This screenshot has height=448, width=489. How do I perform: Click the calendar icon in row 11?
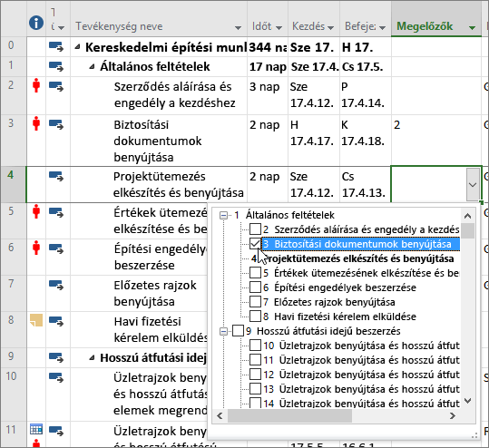pyautogui.click(x=36, y=429)
